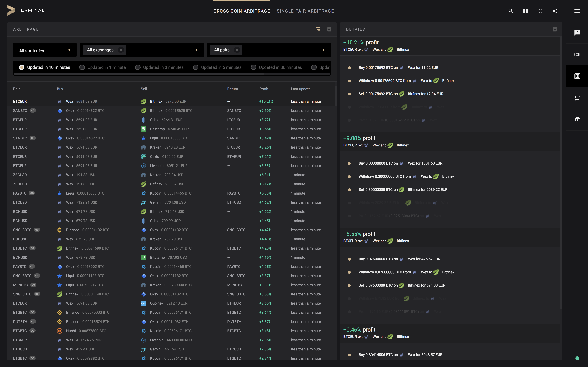Expand the exchanges dropdown arrow
This screenshot has height=367, width=588.
coord(196,50)
